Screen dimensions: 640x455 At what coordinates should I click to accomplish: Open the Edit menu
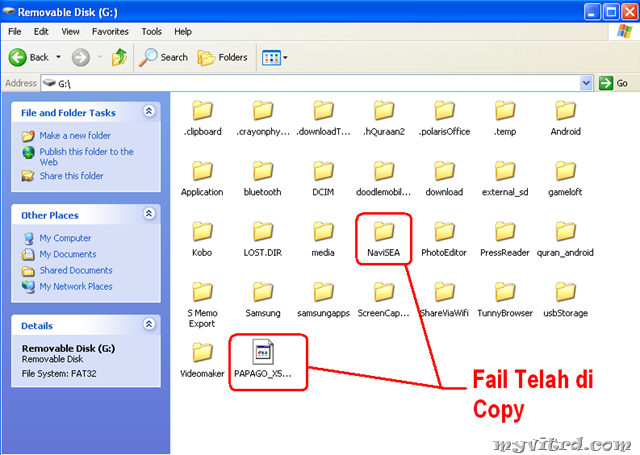[x=41, y=31]
